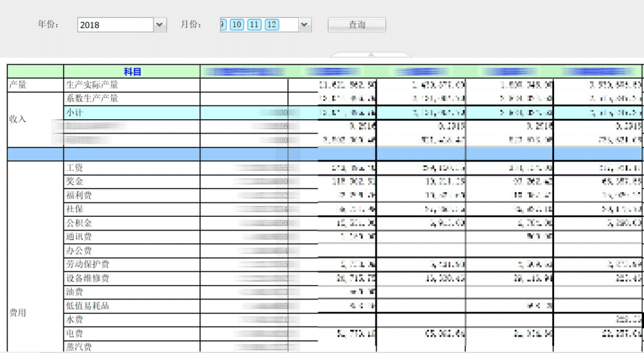The height and width of the screenshot is (353, 644).
Task: Click the 年份 label
Action: click(48, 24)
